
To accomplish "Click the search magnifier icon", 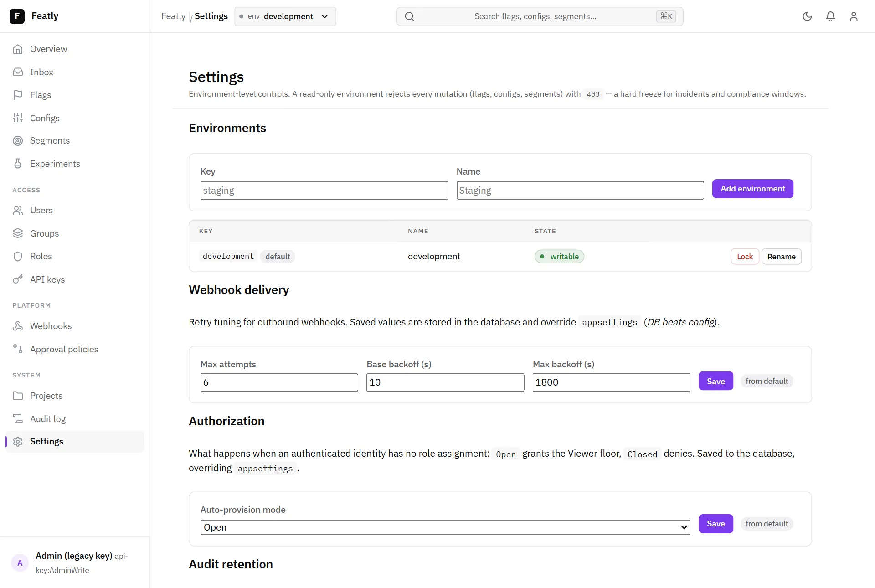I will 409,16.
